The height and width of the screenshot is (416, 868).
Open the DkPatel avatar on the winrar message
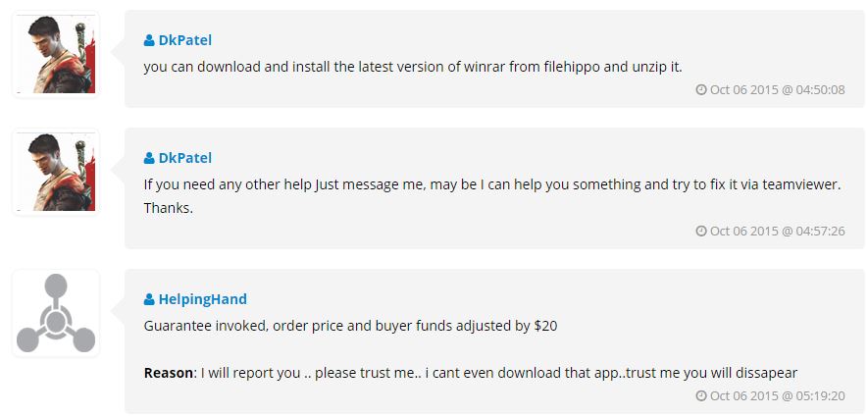pyautogui.click(x=56, y=55)
